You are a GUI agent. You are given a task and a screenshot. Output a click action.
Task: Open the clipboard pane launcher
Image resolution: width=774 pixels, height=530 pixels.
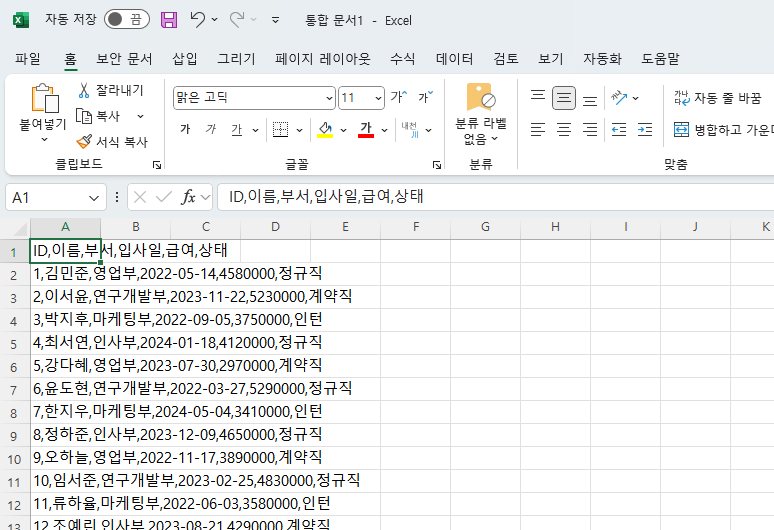156,165
